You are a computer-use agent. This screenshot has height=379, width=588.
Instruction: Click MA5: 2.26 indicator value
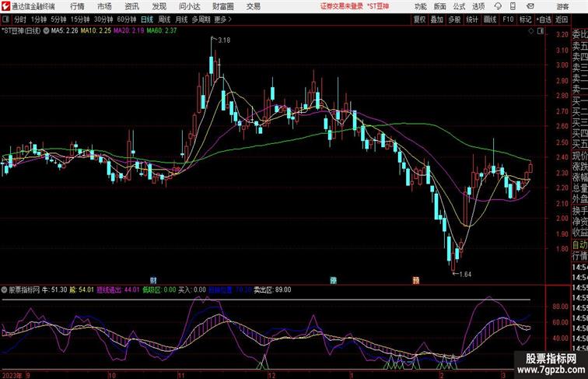click(x=65, y=30)
